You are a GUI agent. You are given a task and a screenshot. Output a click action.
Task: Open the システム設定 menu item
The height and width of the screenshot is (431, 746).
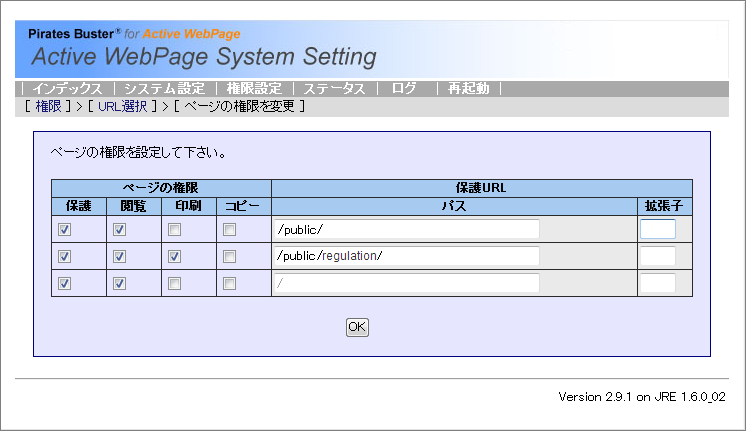coord(164,89)
